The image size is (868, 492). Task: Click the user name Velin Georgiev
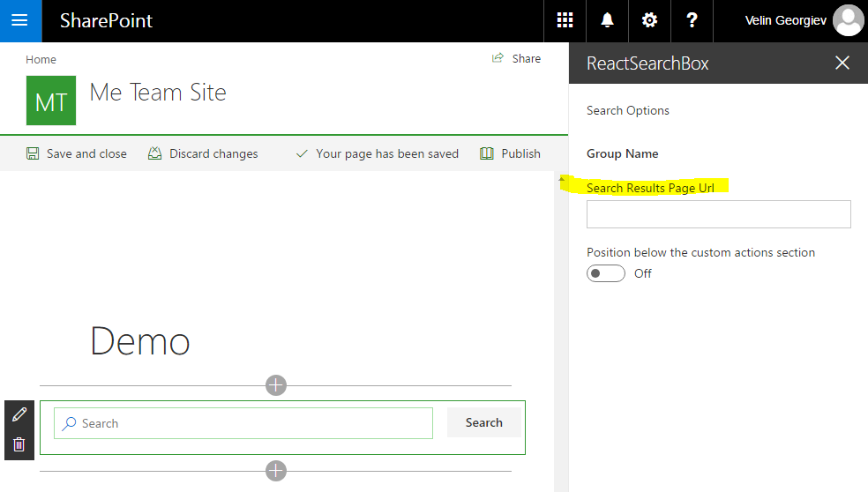785,20
